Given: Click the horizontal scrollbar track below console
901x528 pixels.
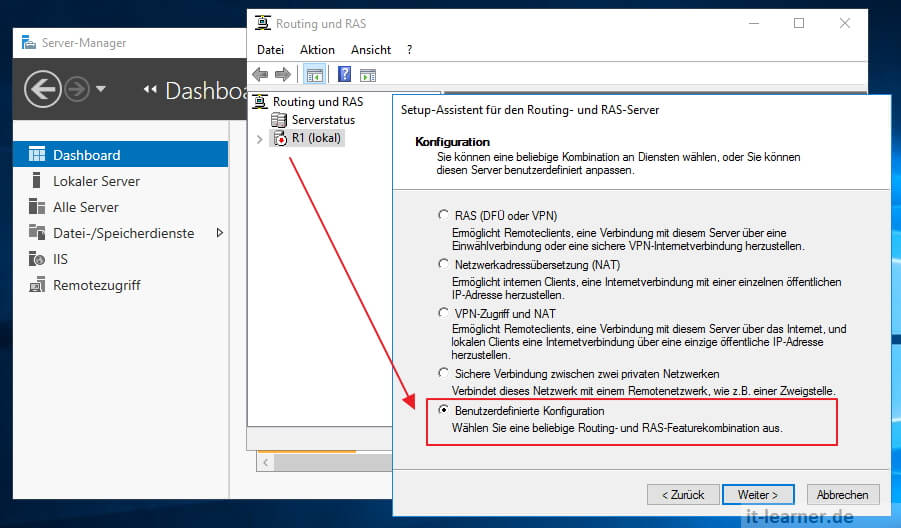Looking at the screenshot, I should [333, 463].
